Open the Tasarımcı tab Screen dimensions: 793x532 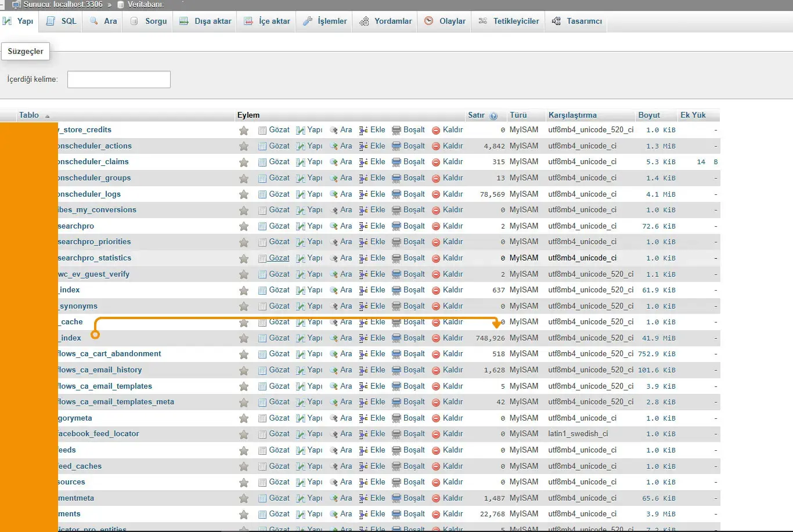576,21
